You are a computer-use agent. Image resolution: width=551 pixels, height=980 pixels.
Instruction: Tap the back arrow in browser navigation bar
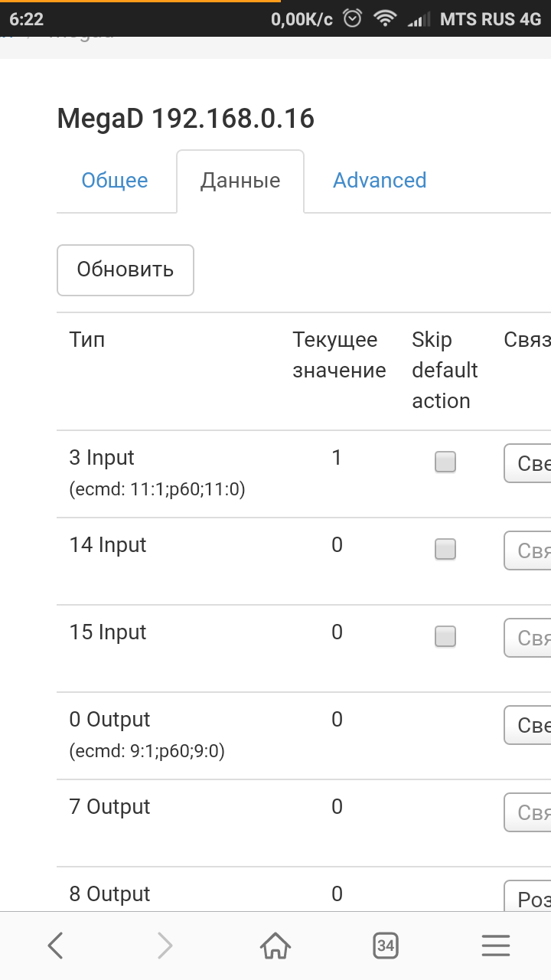coord(54,946)
